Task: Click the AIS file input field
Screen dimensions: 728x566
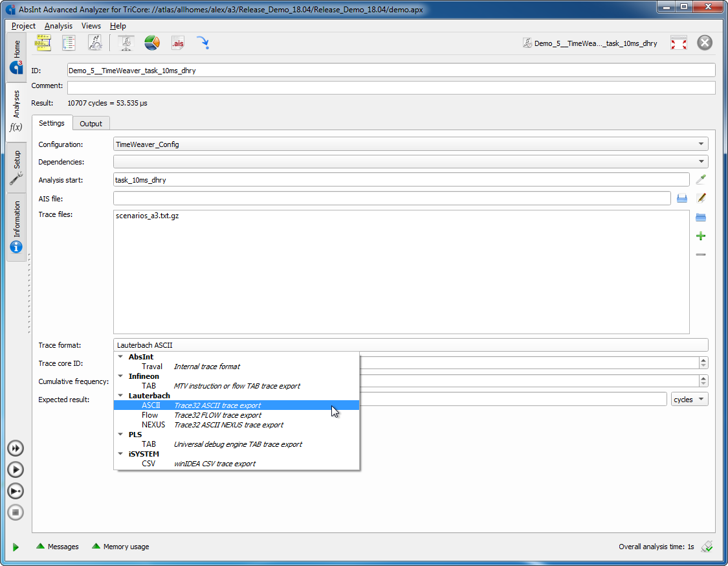Action: pos(392,198)
